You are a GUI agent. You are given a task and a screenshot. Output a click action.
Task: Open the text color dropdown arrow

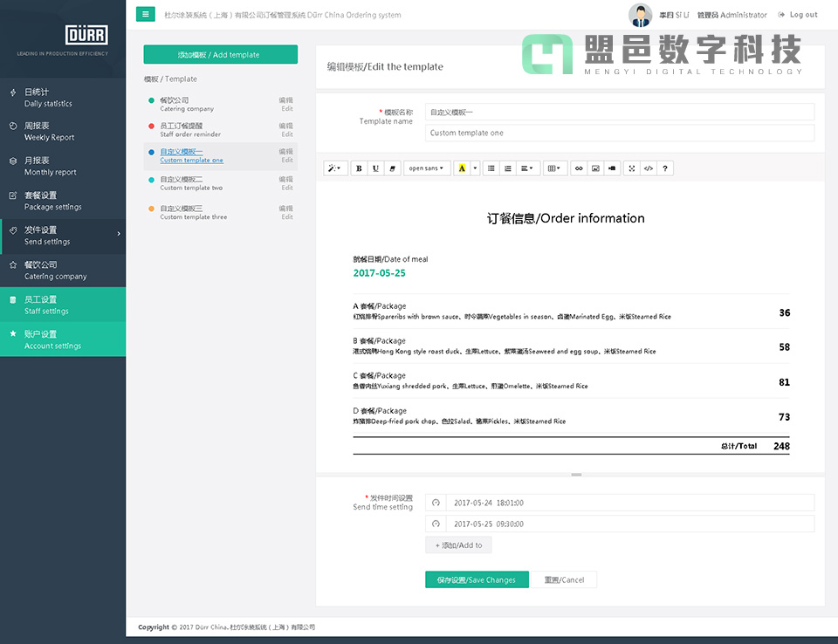click(475, 168)
